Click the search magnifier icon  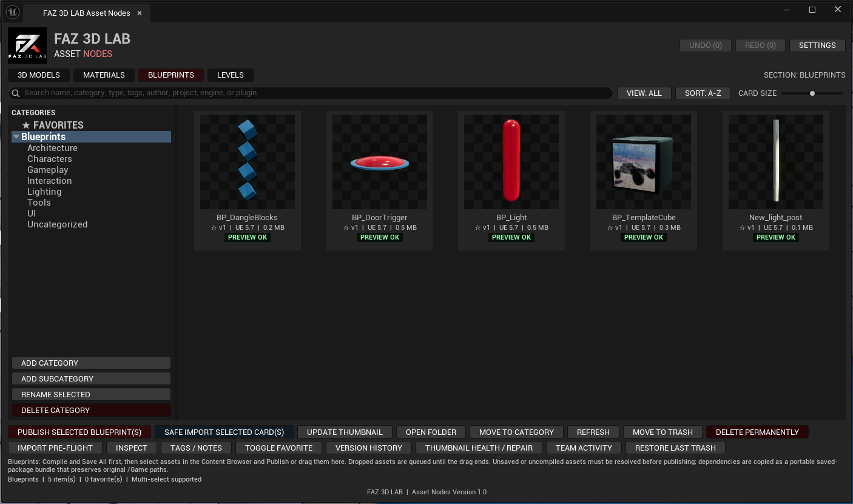point(16,93)
